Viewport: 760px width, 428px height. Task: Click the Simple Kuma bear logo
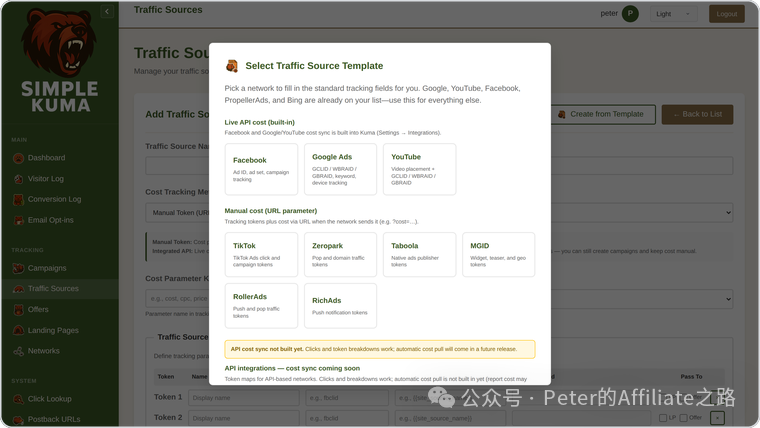(x=59, y=43)
